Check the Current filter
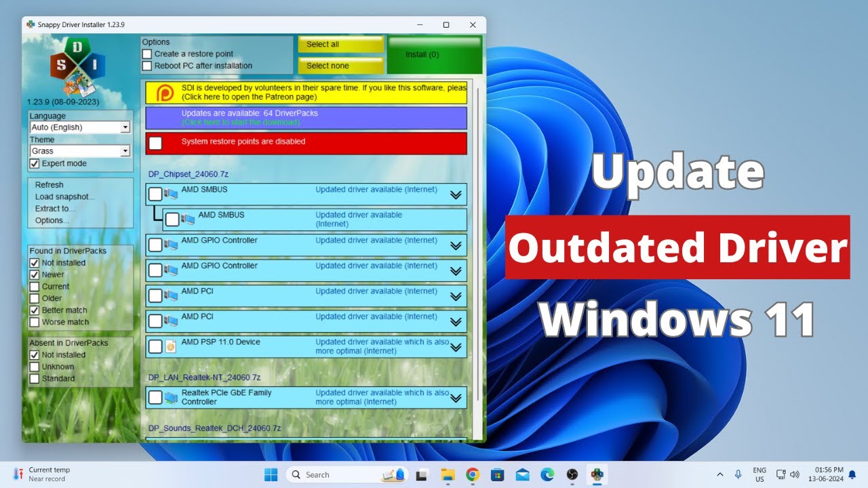868x488 pixels. pyautogui.click(x=35, y=287)
